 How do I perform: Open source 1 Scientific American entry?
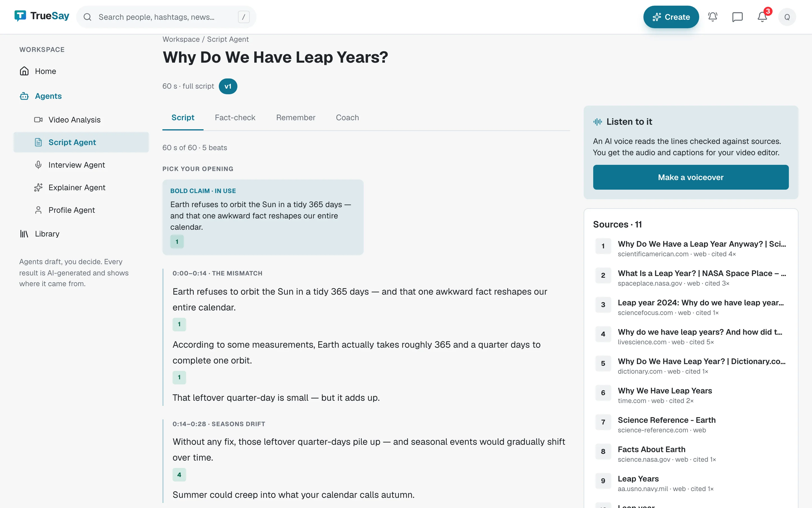690,248
